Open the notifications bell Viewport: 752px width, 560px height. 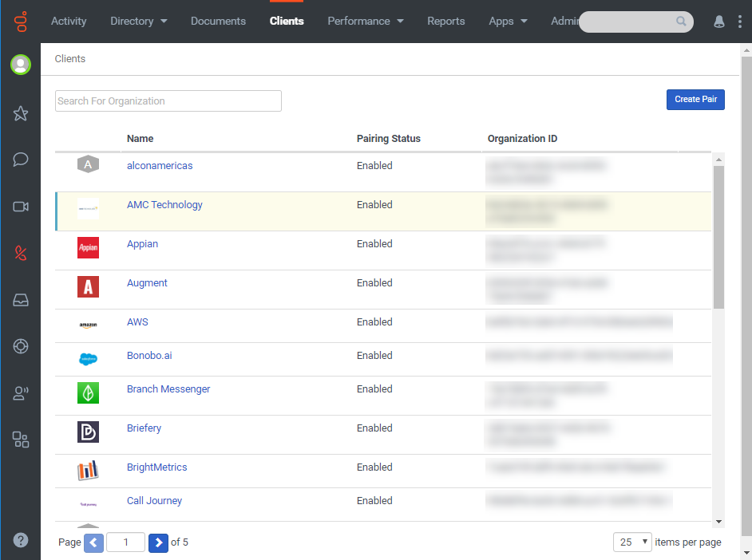click(x=719, y=22)
